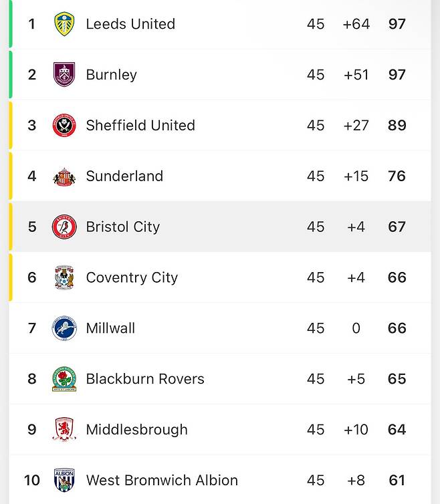Click Millwall's goal difference of 0
Image resolution: width=440 pixels, height=504 pixels.
(x=356, y=328)
